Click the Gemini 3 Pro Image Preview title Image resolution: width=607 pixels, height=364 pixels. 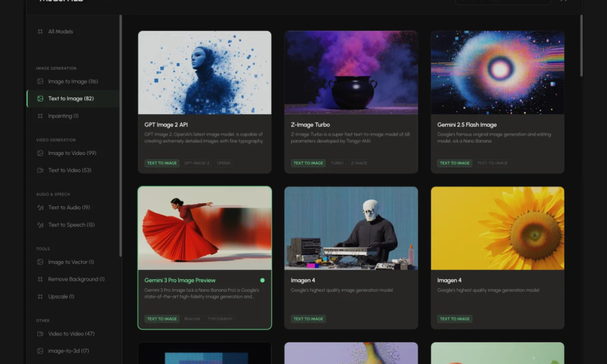point(180,280)
